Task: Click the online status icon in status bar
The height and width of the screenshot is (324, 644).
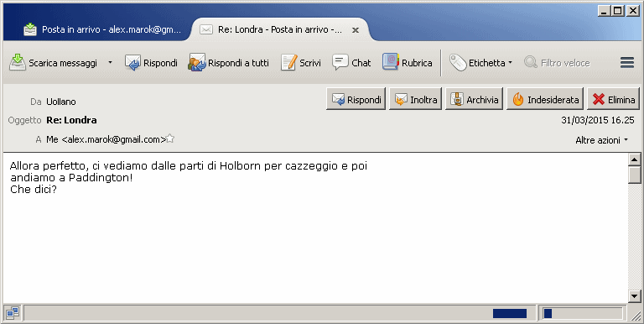Action: click(x=13, y=313)
